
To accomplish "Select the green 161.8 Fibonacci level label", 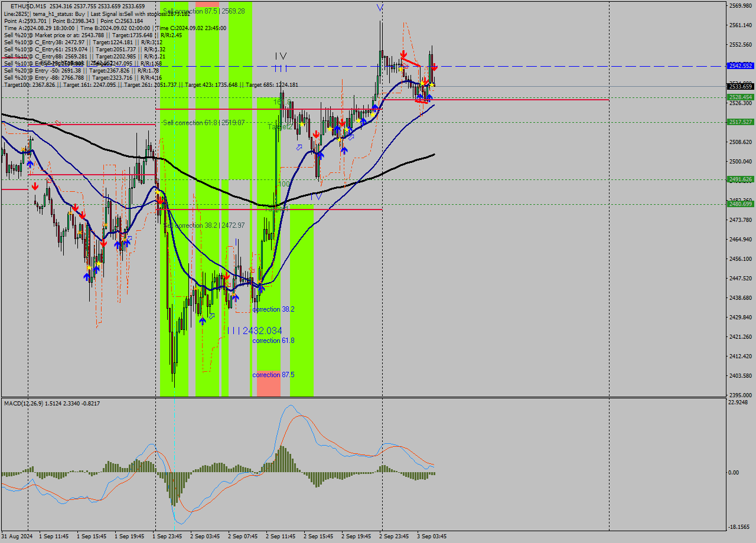I will [x=282, y=102].
